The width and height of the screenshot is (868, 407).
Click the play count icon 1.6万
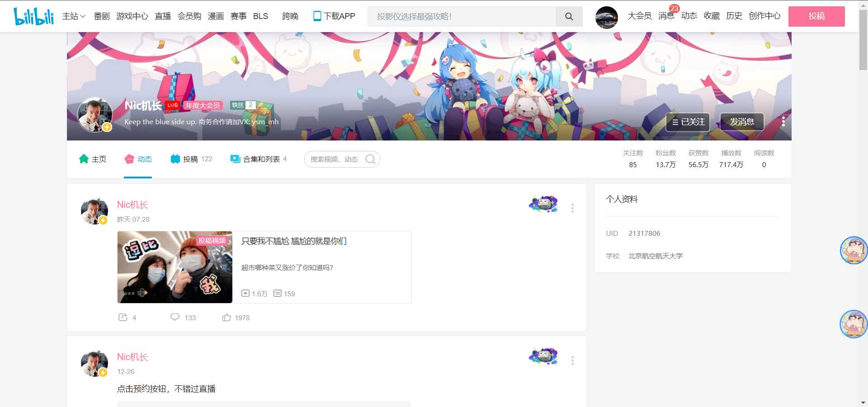click(245, 293)
